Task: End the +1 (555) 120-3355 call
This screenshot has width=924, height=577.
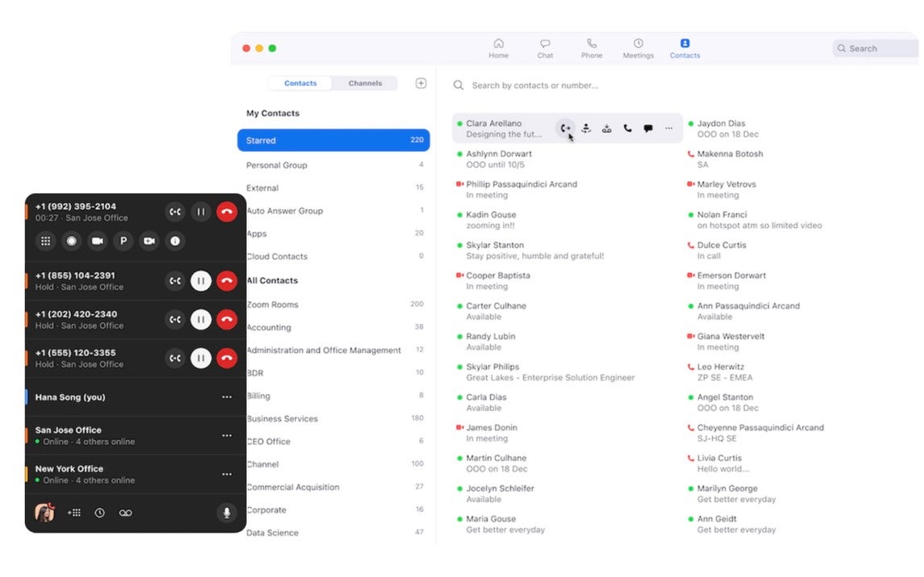Action: [227, 358]
